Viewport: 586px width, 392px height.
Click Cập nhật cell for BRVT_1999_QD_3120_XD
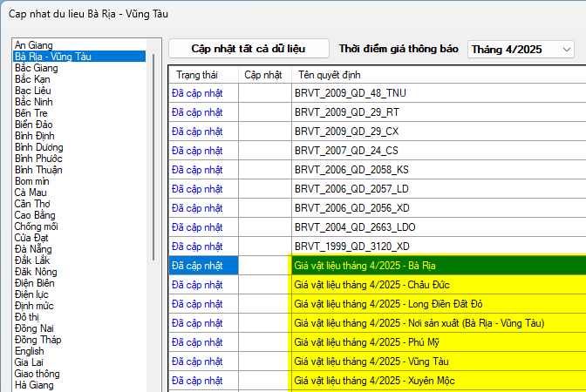coord(264,247)
